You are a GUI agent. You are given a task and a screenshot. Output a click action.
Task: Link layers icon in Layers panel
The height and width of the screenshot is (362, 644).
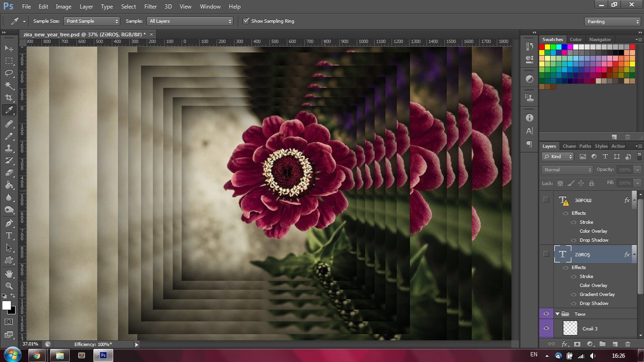tap(551, 344)
